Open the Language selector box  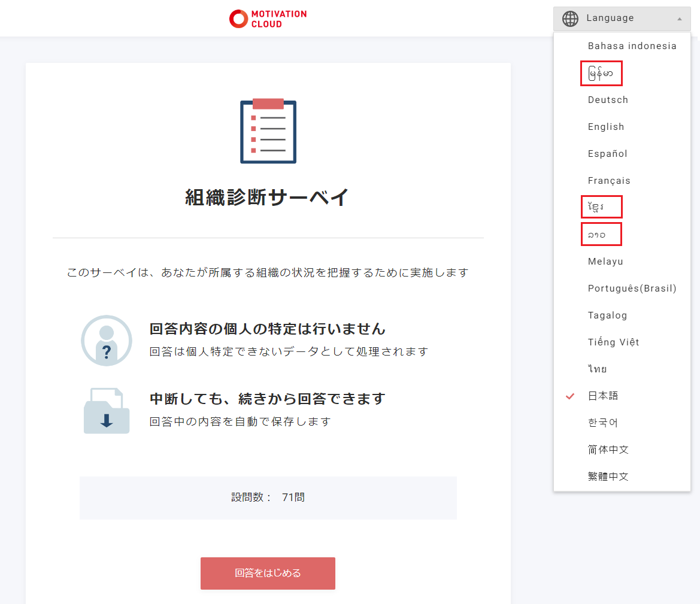[622, 19]
